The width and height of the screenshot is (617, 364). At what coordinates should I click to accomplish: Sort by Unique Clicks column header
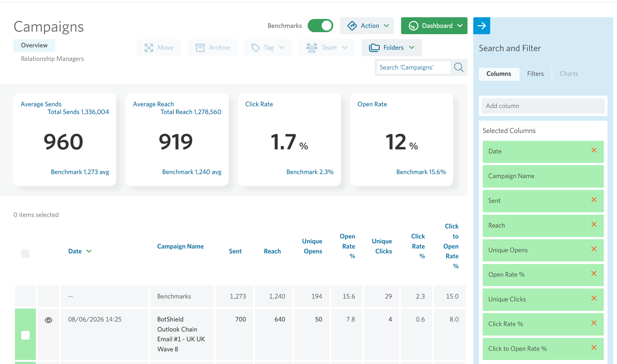pyautogui.click(x=382, y=246)
